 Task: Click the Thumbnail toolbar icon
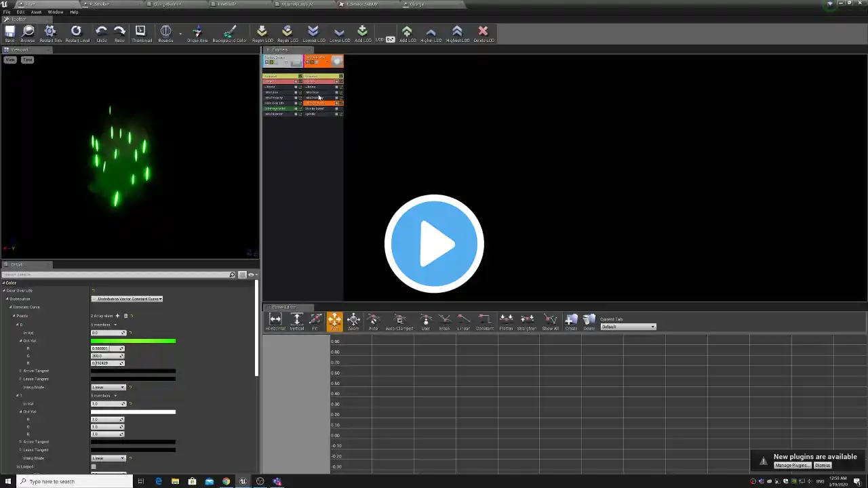click(x=141, y=33)
